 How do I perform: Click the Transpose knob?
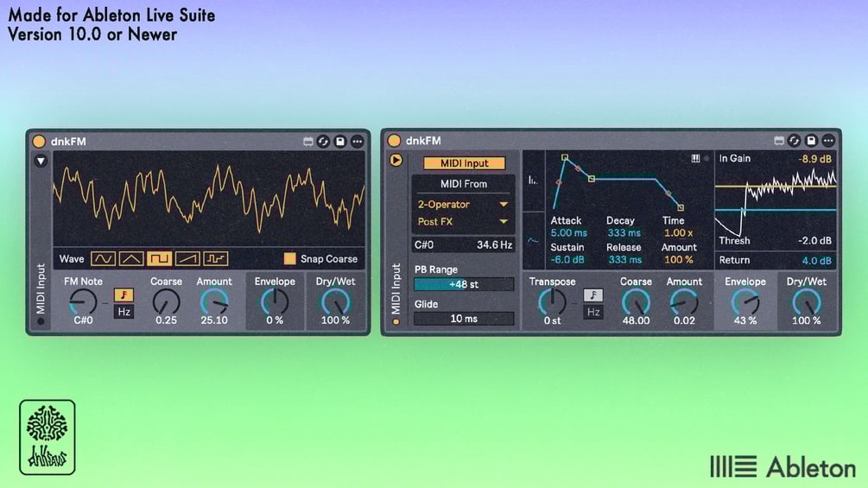point(552,302)
